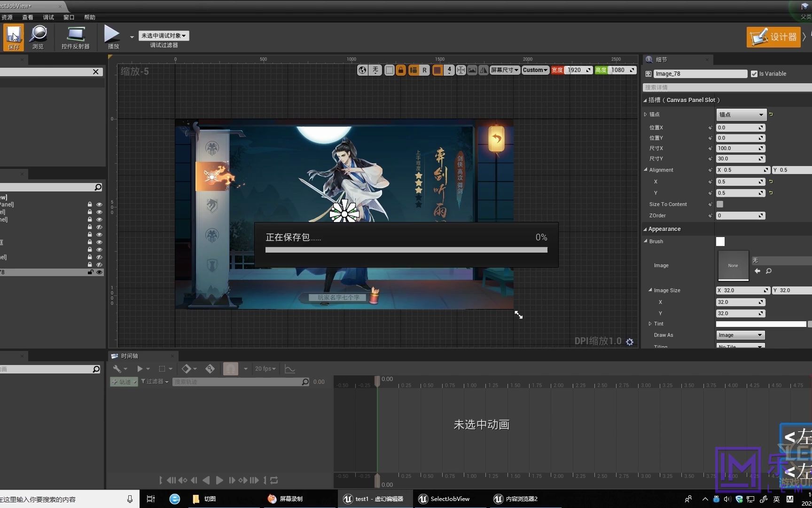Toggle visibility eye on the Image_78 row
This screenshot has height=508, width=812.
click(x=99, y=272)
